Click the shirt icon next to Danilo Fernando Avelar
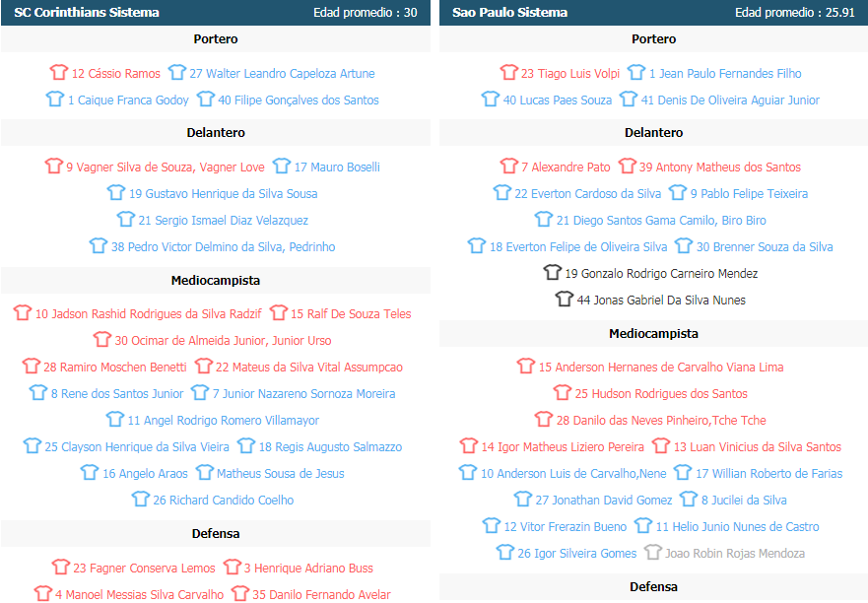Viewport: 868px width, 603px height. [x=240, y=593]
